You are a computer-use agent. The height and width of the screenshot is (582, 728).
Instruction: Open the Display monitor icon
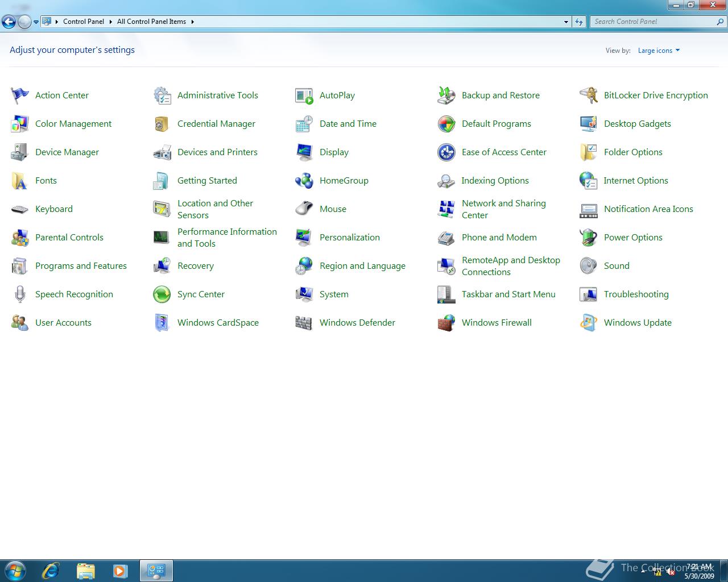pyautogui.click(x=304, y=152)
